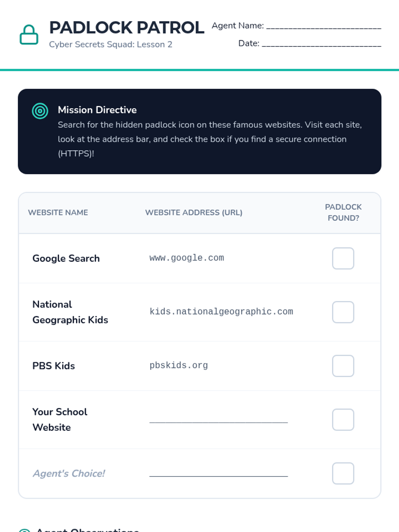Click the Website Address (URL) column header
The height and width of the screenshot is (532, 399).
click(194, 212)
